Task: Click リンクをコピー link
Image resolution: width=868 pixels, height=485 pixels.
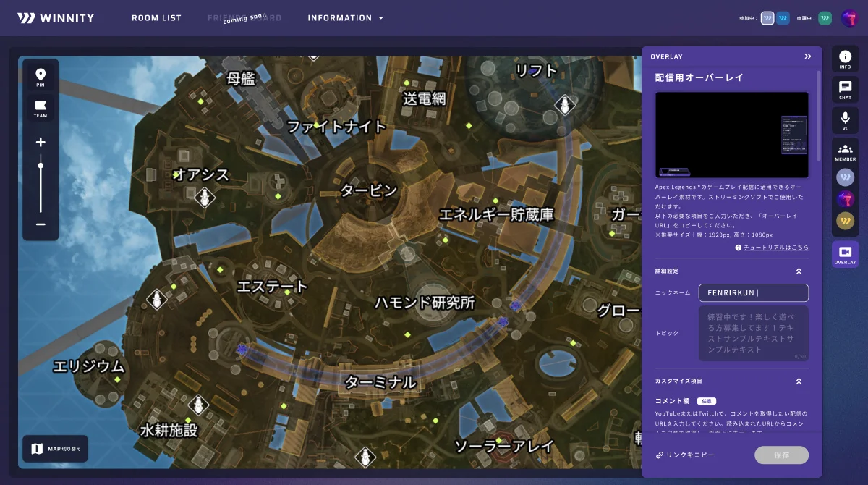Action: 685,455
